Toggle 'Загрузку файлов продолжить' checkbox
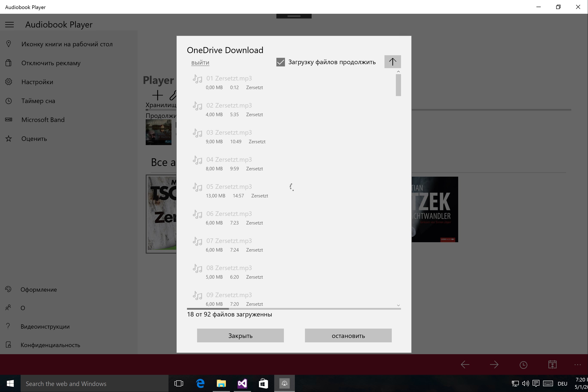The image size is (588, 392). tap(280, 62)
